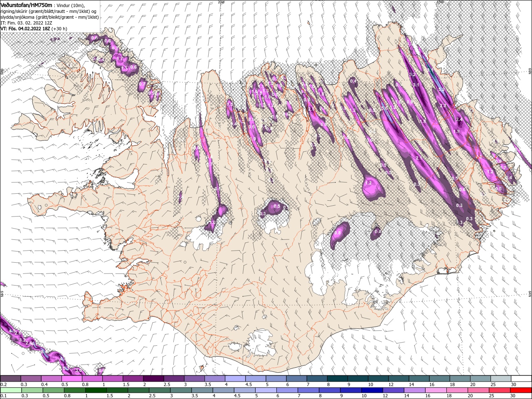This screenshot has height=399, width=532.
Task: Select the violet rain-scale swatch labeled 14
Action: [414, 390]
